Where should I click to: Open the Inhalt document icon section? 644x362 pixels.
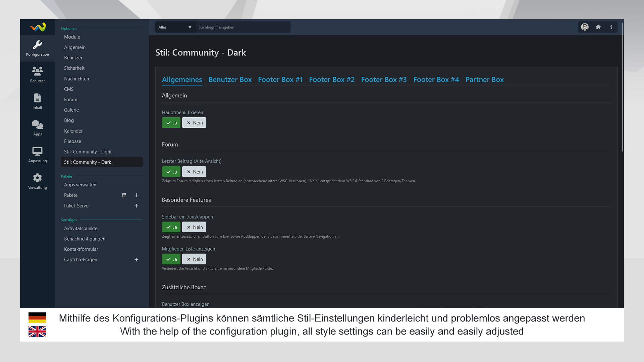coord(37,101)
